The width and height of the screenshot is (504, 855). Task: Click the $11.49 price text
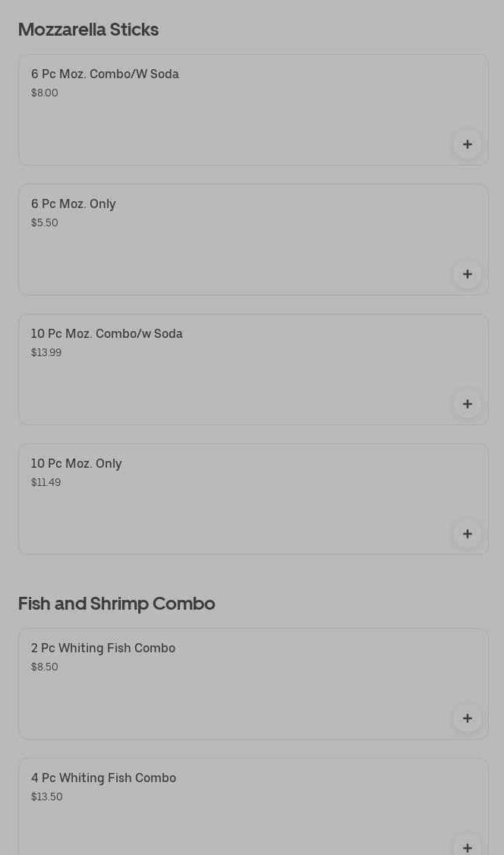click(x=46, y=482)
